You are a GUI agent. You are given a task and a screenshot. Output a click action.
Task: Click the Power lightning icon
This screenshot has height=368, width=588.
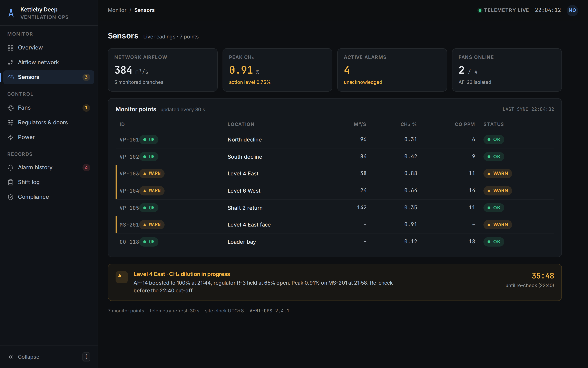click(10, 137)
